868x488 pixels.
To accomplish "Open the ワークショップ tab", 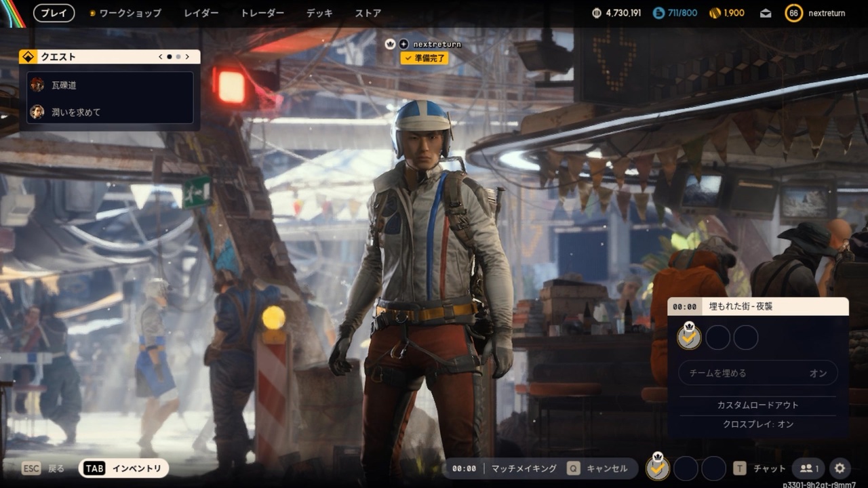I will click(x=130, y=13).
